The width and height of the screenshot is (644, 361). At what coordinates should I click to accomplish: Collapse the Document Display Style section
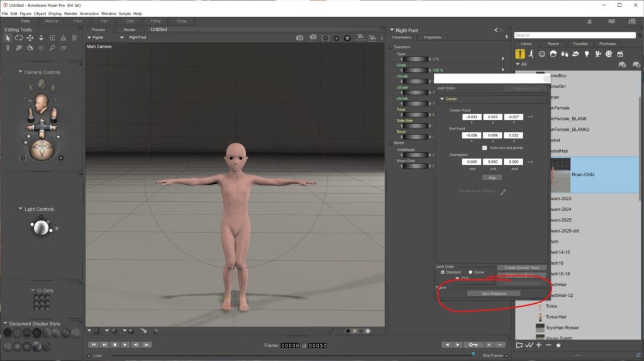[x=5, y=323]
